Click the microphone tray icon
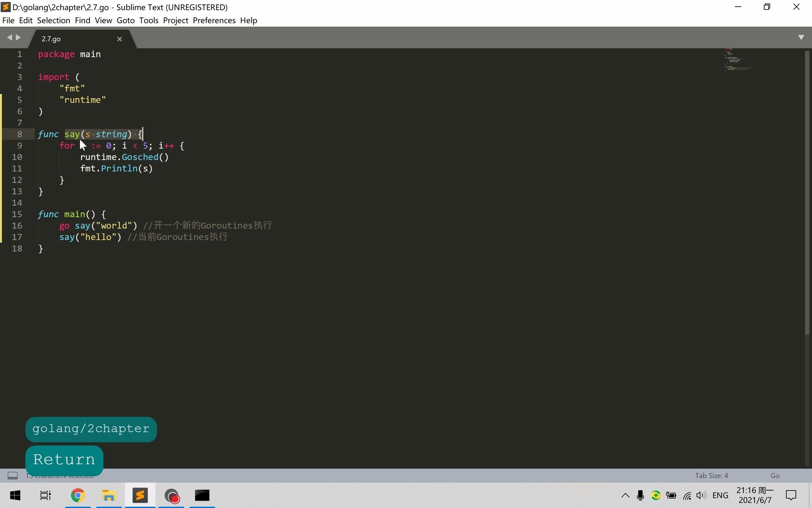This screenshot has height=508, width=812. click(640, 495)
